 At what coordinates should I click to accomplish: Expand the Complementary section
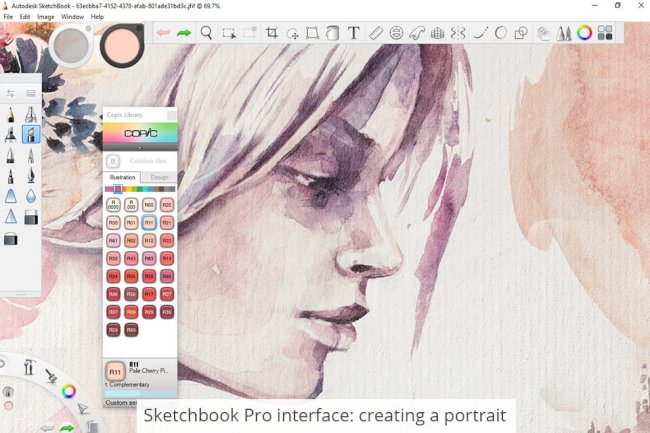[127, 385]
